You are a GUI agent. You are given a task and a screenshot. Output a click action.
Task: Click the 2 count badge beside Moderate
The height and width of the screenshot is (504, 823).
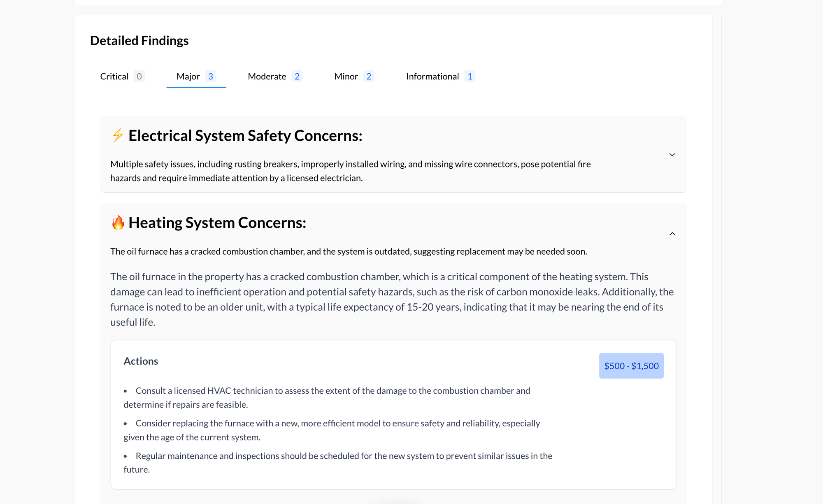(x=297, y=77)
